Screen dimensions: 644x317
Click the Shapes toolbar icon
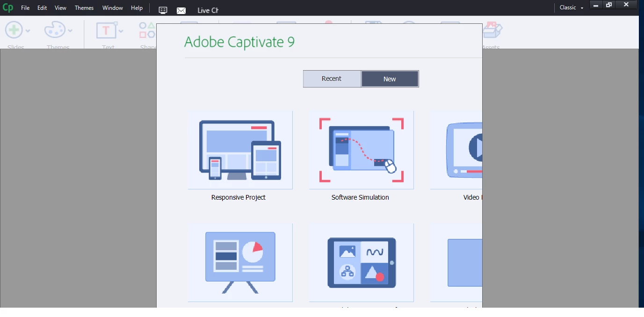(x=147, y=30)
